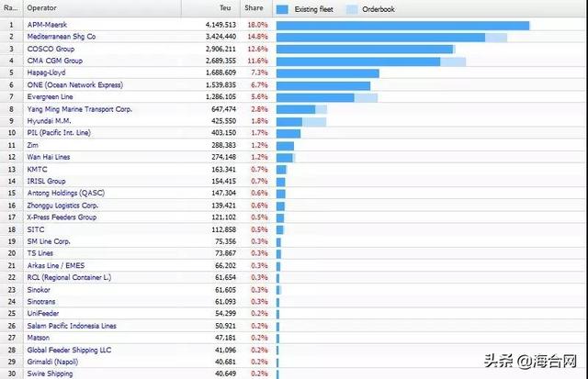Open the Wan Hai Lines link
588x379 pixels.
(49, 157)
